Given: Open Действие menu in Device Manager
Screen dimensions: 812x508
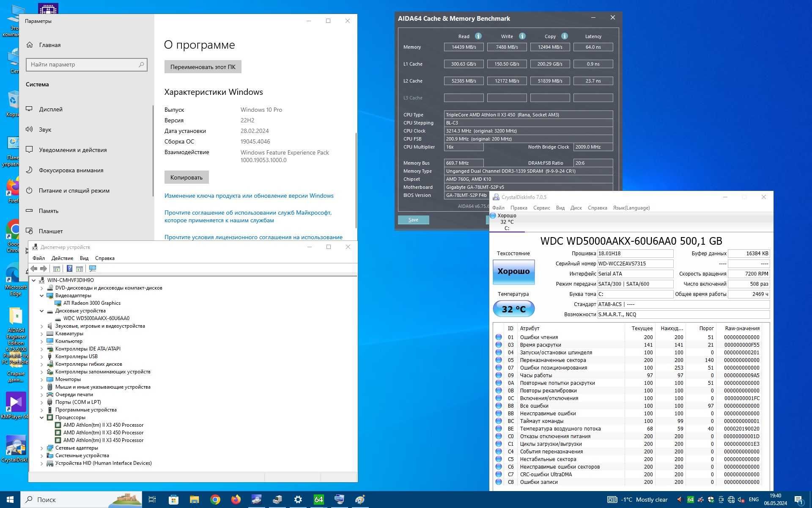Looking at the screenshot, I should tap(62, 258).
